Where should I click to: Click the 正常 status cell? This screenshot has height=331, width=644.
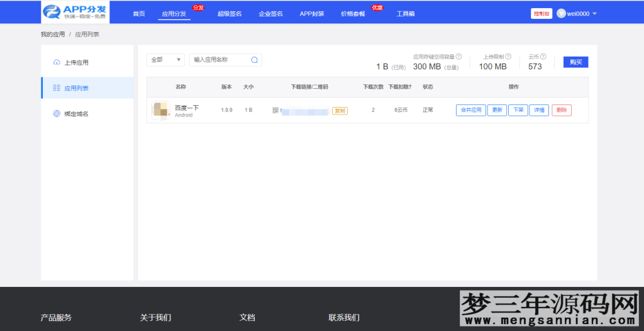pos(428,110)
